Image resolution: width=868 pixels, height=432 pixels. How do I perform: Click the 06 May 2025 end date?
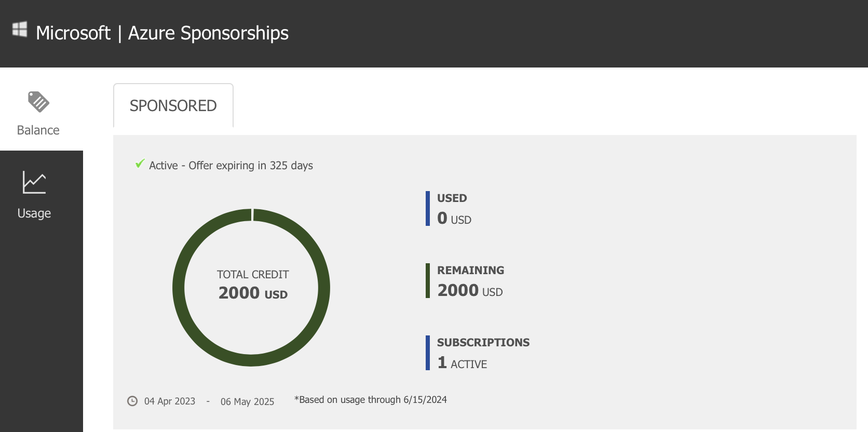(247, 401)
